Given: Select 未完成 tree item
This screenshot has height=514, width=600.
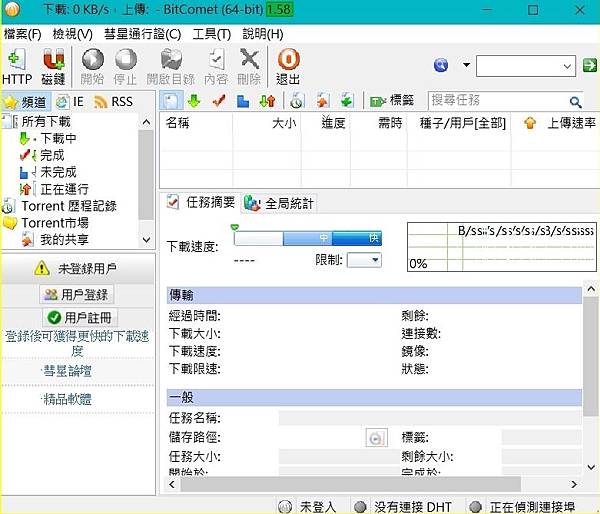Looking at the screenshot, I should pos(58,172).
